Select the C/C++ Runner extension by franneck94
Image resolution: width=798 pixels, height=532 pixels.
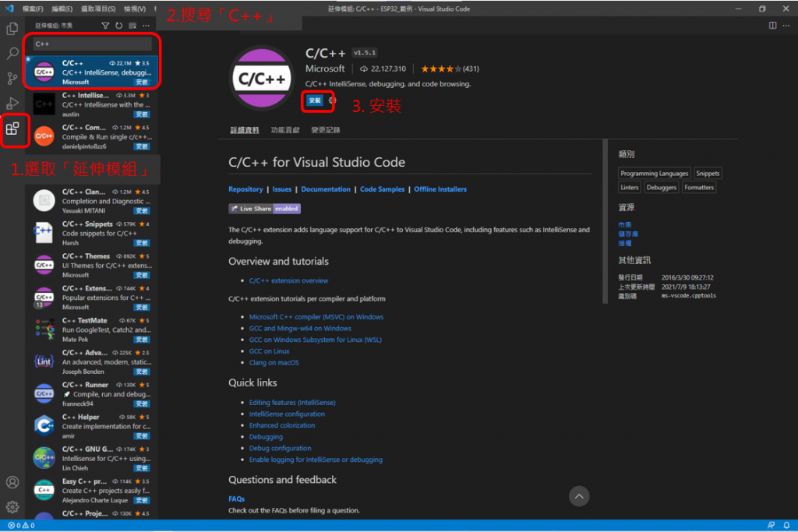pyautogui.click(x=92, y=393)
